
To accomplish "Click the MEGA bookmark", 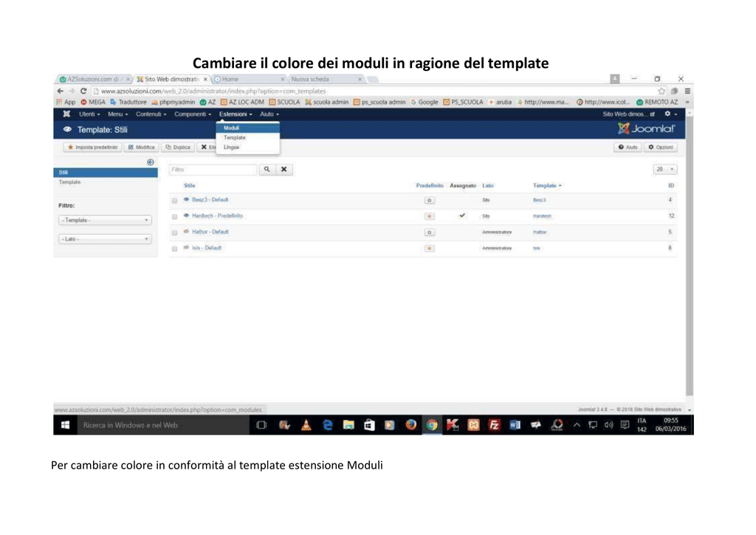I will click(93, 102).
